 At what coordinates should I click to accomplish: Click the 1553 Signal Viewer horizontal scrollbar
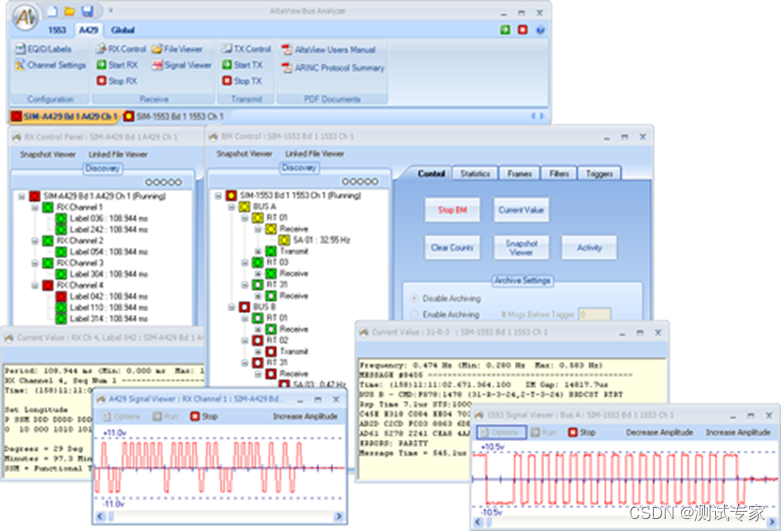click(627, 523)
